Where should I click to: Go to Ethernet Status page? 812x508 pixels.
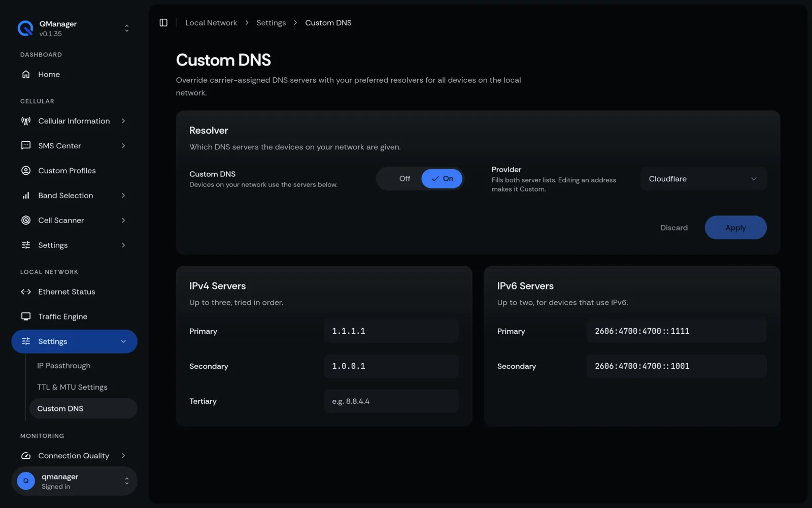(74, 292)
